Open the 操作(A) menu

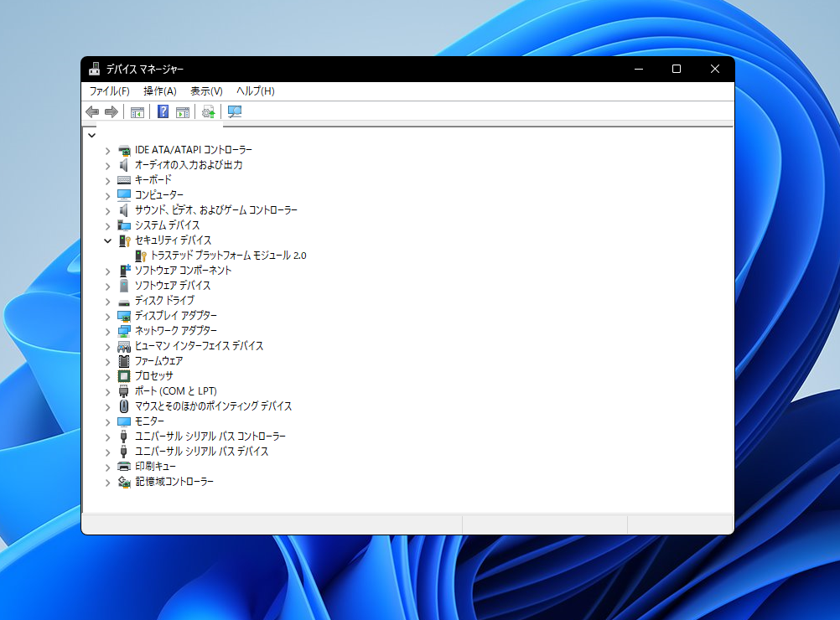tap(160, 91)
